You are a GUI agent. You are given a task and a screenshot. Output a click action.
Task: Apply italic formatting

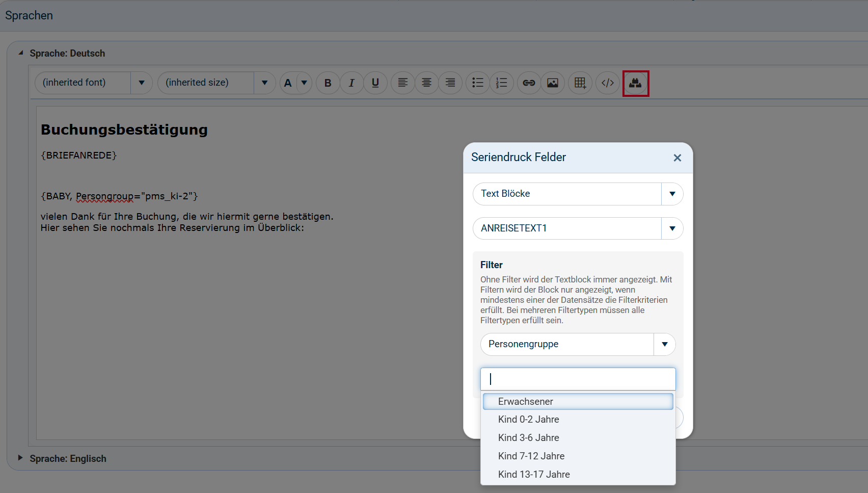coord(351,83)
